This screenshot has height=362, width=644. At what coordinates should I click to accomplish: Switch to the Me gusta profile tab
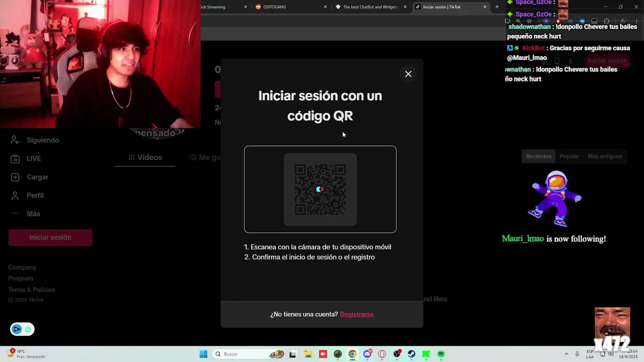(205, 157)
